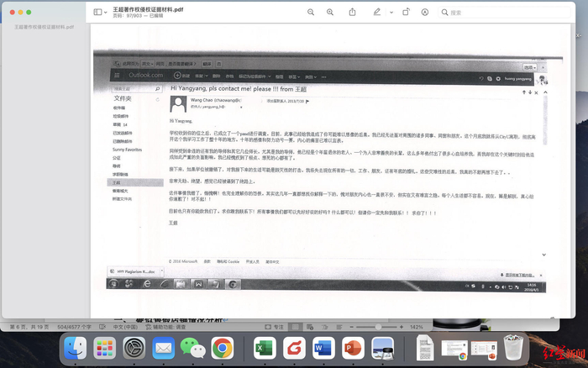Open the sidebar view options chevron
This screenshot has width=588, height=368.
tap(105, 13)
